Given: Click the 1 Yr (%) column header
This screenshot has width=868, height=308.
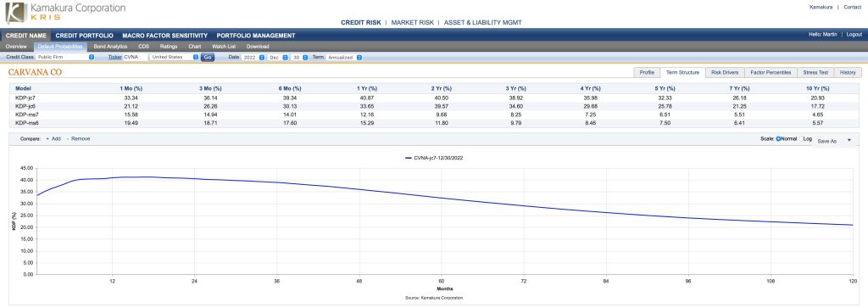Looking at the screenshot, I should click(367, 88).
